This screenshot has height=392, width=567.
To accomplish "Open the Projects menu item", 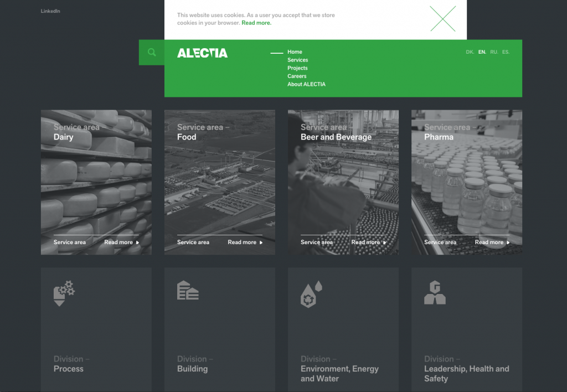I will tap(297, 68).
